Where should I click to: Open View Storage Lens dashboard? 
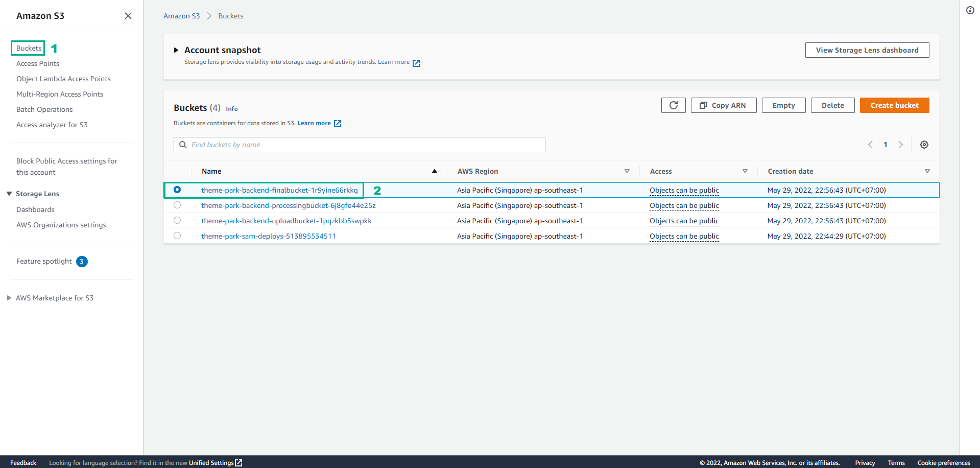point(867,50)
